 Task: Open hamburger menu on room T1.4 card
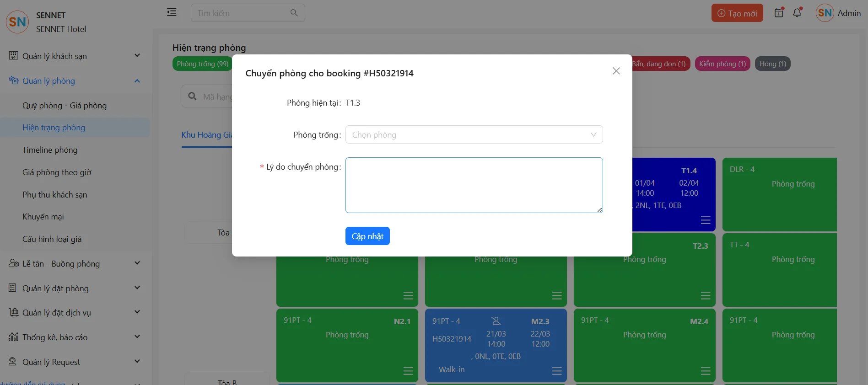pos(705,220)
